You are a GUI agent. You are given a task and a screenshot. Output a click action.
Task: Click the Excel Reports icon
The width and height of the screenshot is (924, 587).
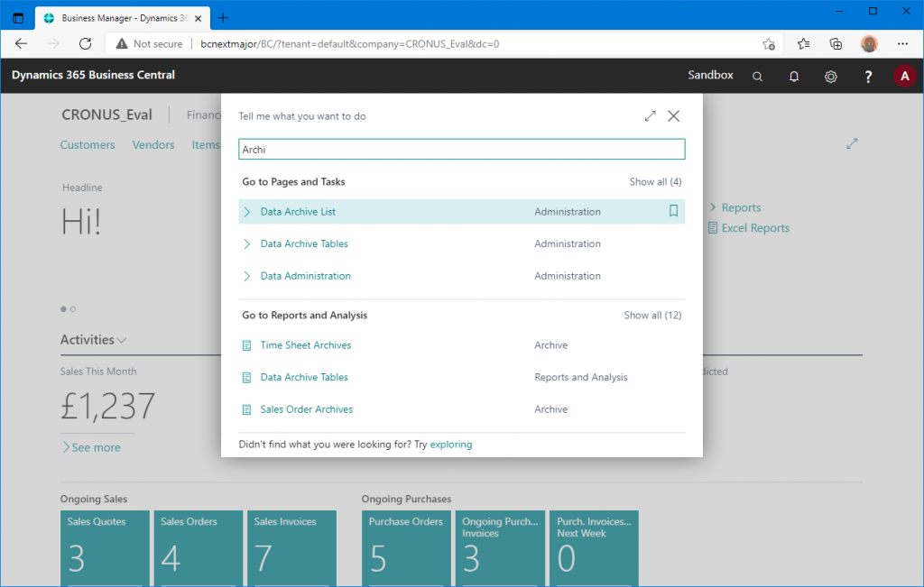(713, 228)
